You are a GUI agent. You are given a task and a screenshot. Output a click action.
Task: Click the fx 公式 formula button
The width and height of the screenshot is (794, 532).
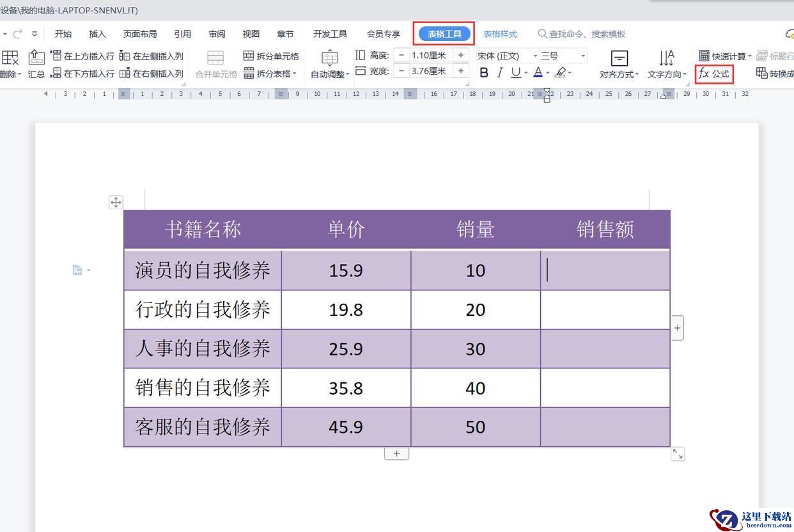(714, 74)
